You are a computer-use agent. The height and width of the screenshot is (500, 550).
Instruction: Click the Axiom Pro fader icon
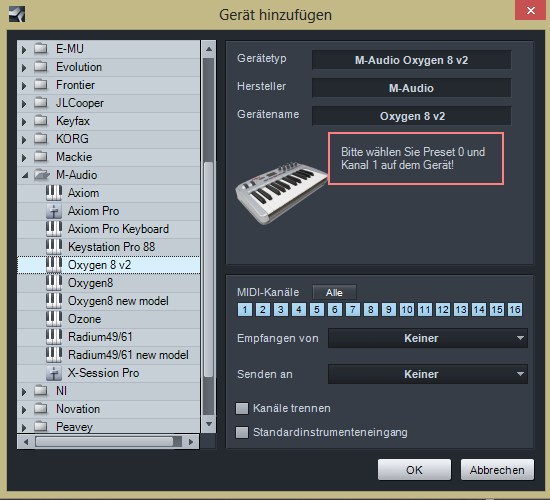(54, 211)
